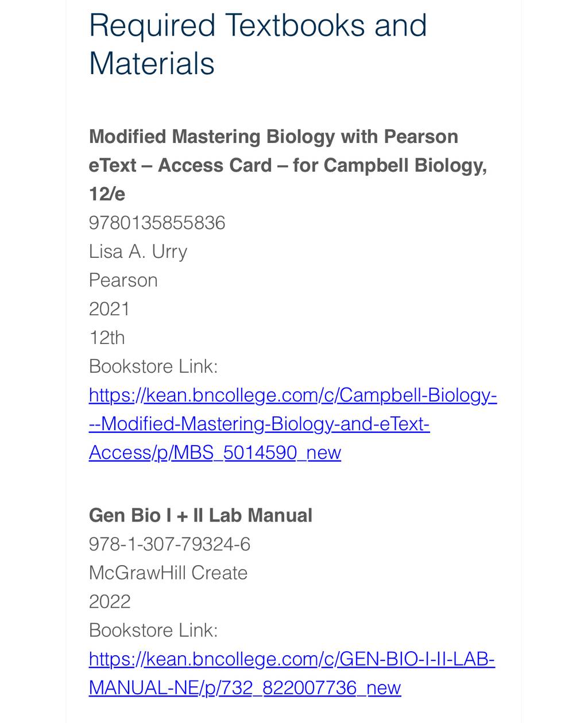Click the publisher name 'Pearson' below the author

pos(123,280)
